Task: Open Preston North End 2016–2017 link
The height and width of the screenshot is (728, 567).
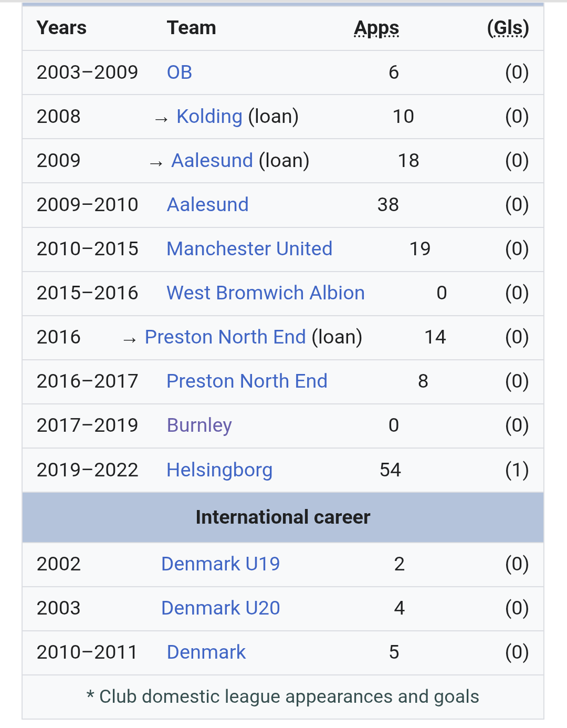Action: click(247, 381)
